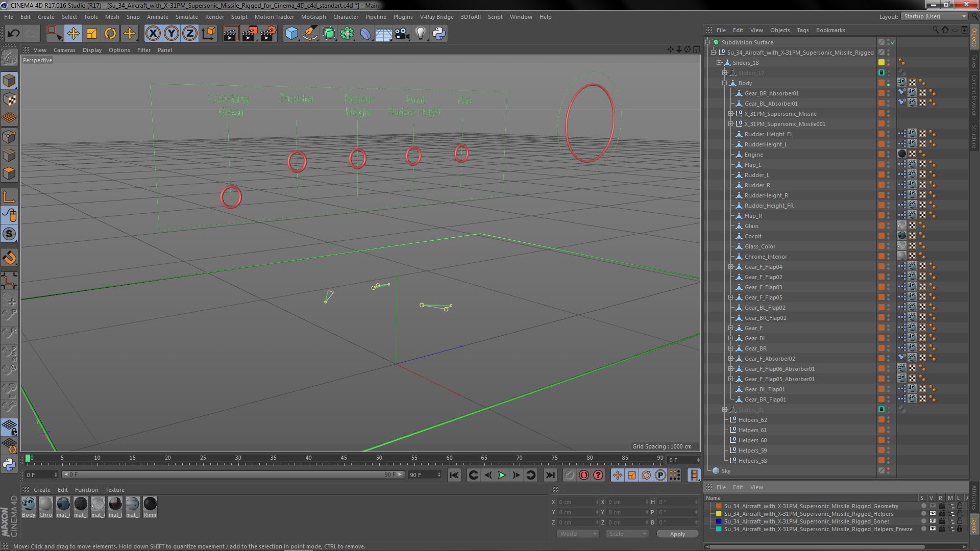The width and height of the screenshot is (980, 551).
Task: Click the Python script icon in toolbar
Action: pyautogui.click(x=439, y=34)
